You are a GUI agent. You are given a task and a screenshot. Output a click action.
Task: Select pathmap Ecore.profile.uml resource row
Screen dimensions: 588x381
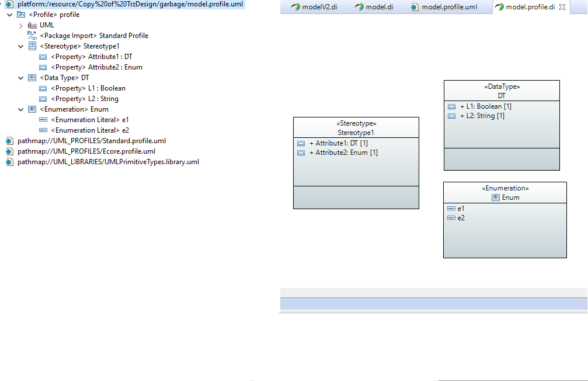[x=86, y=152]
